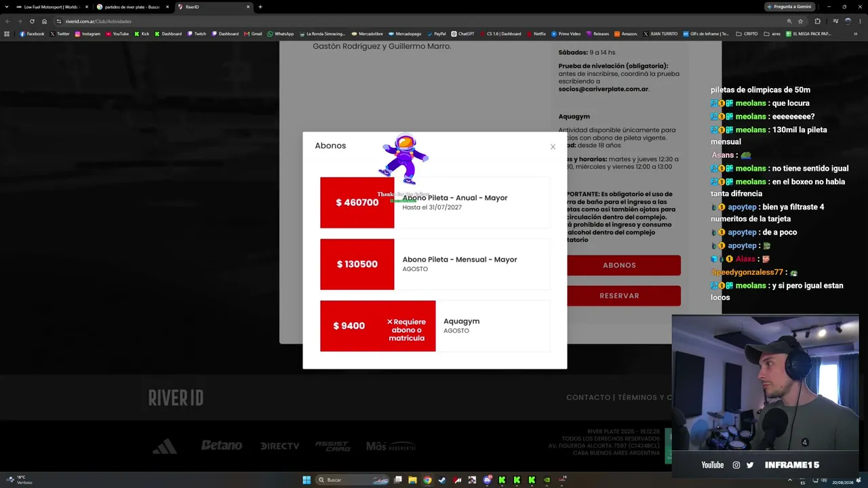Screen dimensions: 868x488
Task: Open the ChatGPT bookmark
Action: pyautogui.click(x=462, y=34)
